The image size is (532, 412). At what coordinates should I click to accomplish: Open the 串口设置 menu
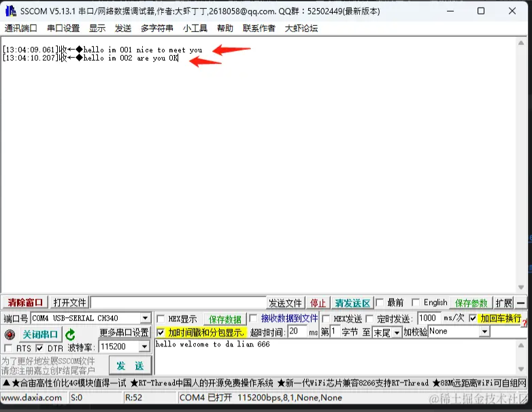63,28
